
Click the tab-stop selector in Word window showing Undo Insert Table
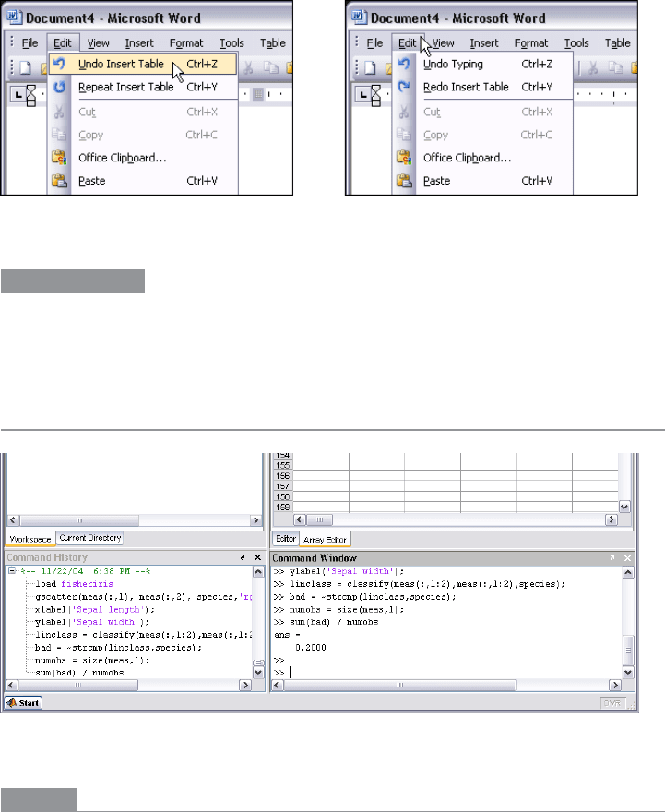point(18,94)
